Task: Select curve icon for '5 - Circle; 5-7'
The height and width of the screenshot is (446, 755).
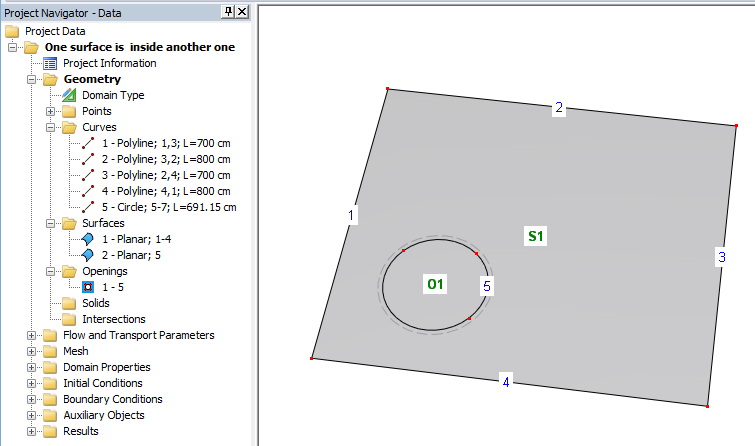Action: coord(88,207)
